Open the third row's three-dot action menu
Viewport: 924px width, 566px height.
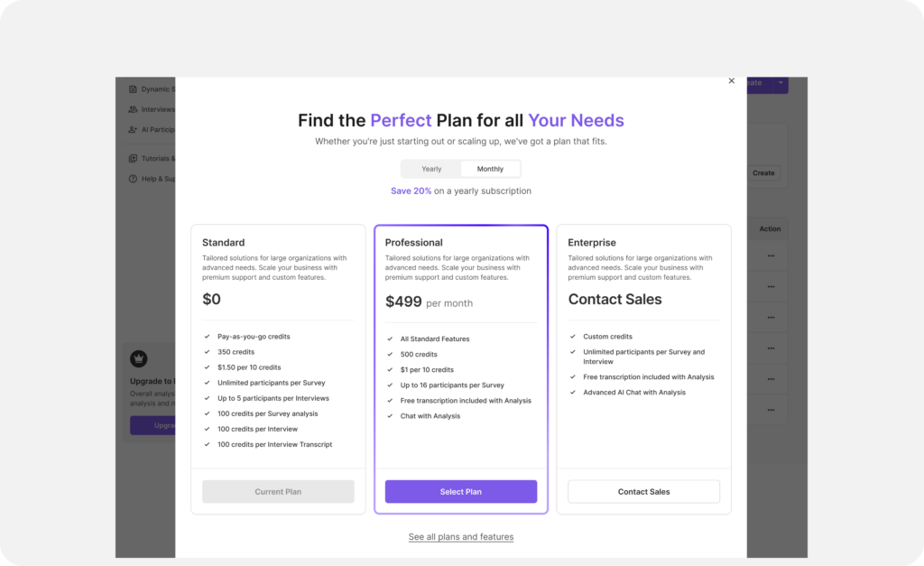tap(771, 317)
